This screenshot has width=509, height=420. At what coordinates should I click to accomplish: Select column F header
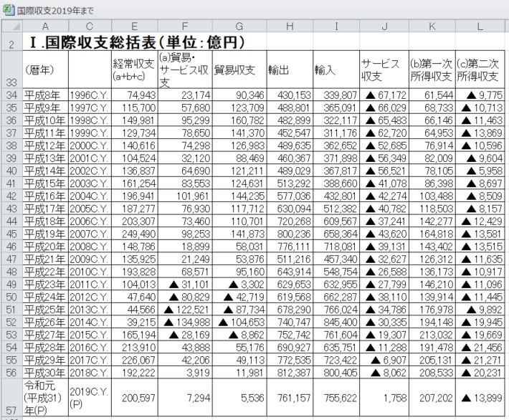185,26
